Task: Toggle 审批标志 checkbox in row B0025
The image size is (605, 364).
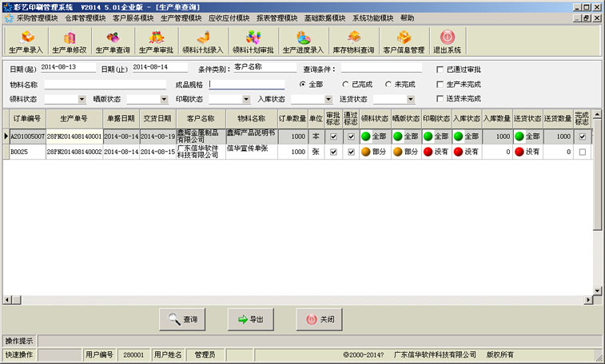Action: tap(334, 152)
